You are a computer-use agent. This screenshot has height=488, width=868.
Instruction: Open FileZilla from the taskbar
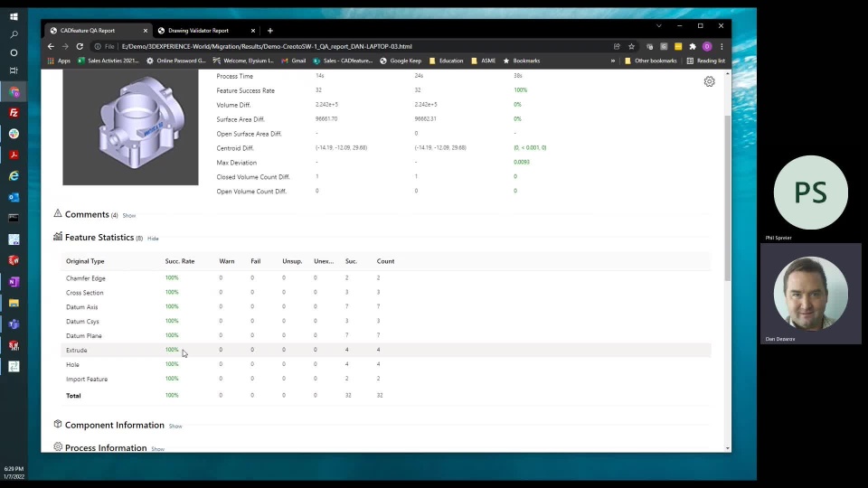(14, 113)
